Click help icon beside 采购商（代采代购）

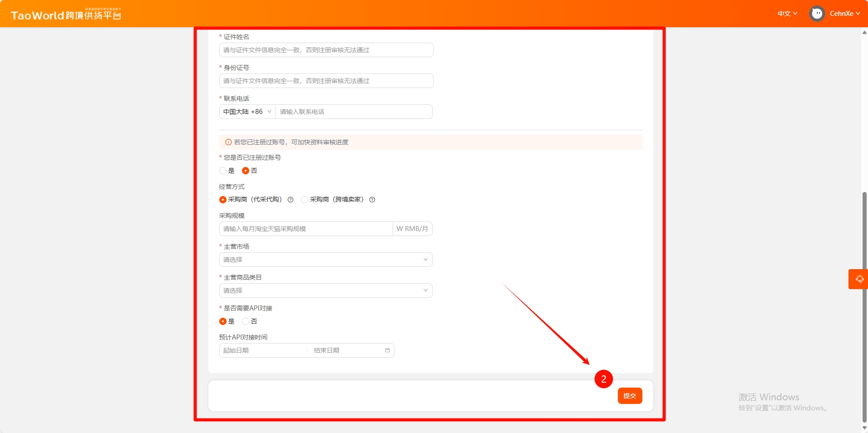pyautogui.click(x=291, y=200)
